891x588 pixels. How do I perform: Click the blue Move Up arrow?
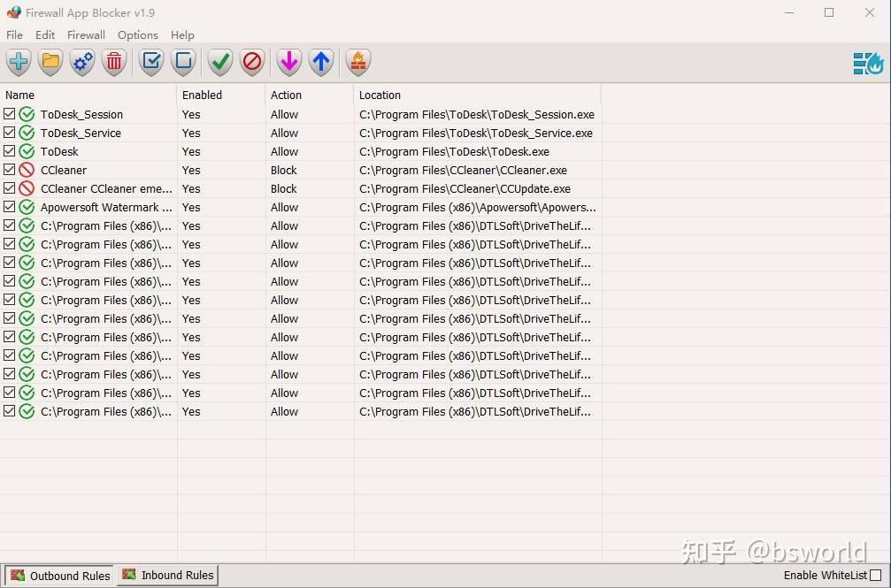(321, 61)
